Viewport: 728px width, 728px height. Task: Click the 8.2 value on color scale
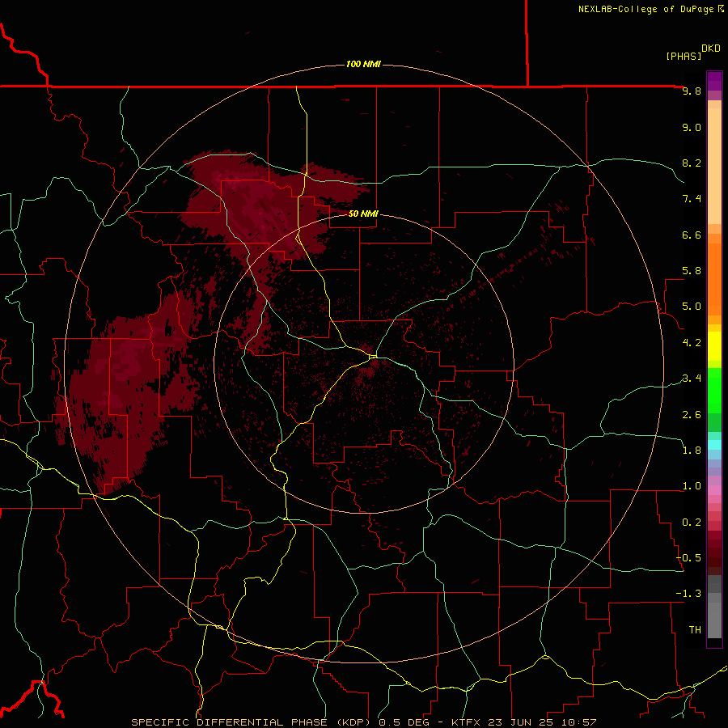coord(692,163)
